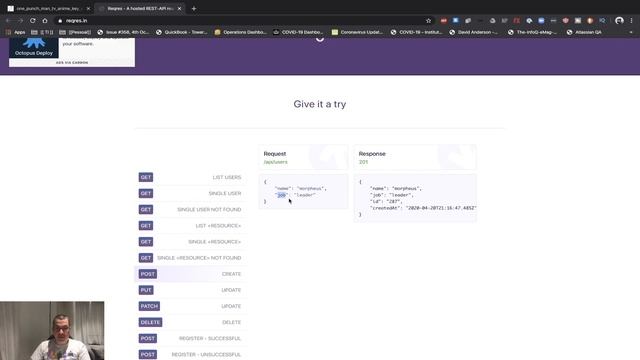Viewport: 640px width, 360px height.
Task: Select the GET SINGLE <RESOURCE> endpoint
Action: (190, 242)
